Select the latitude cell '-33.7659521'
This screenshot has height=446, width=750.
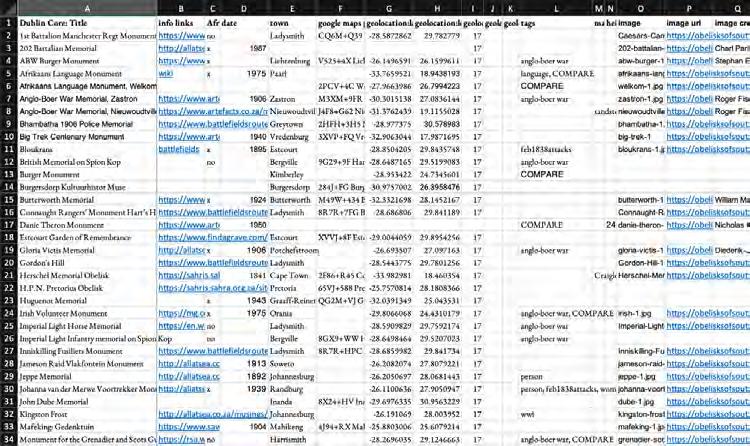tap(390, 74)
